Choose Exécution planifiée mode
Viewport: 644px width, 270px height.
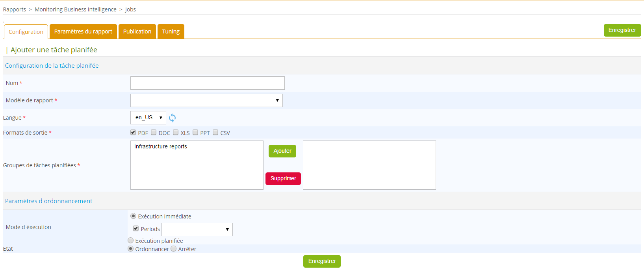click(x=131, y=240)
